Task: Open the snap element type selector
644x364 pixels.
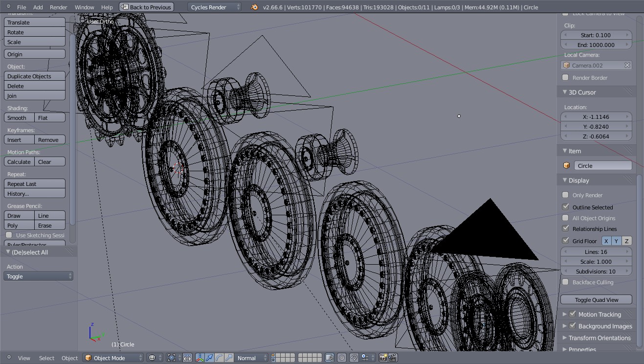Action: click(x=366, y=358)
